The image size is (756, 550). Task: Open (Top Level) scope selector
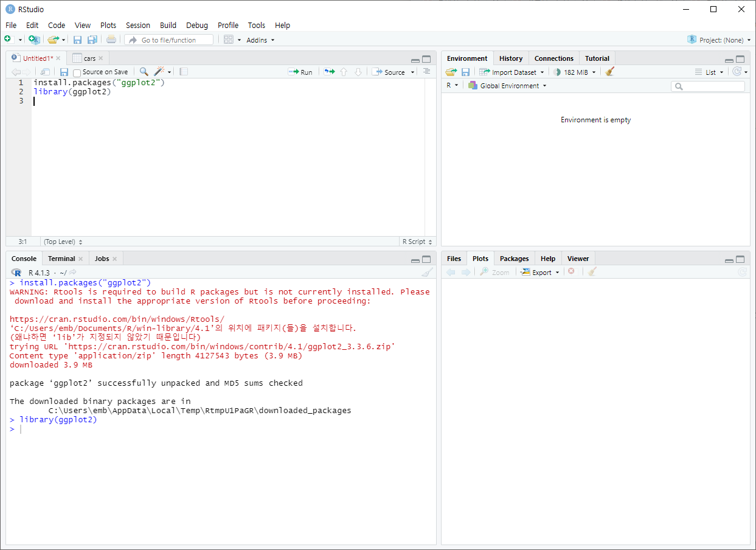63,242
